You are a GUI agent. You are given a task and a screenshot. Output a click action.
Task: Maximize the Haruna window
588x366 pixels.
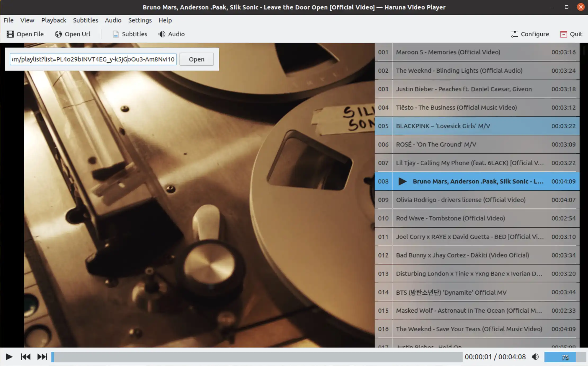(567, 7)
